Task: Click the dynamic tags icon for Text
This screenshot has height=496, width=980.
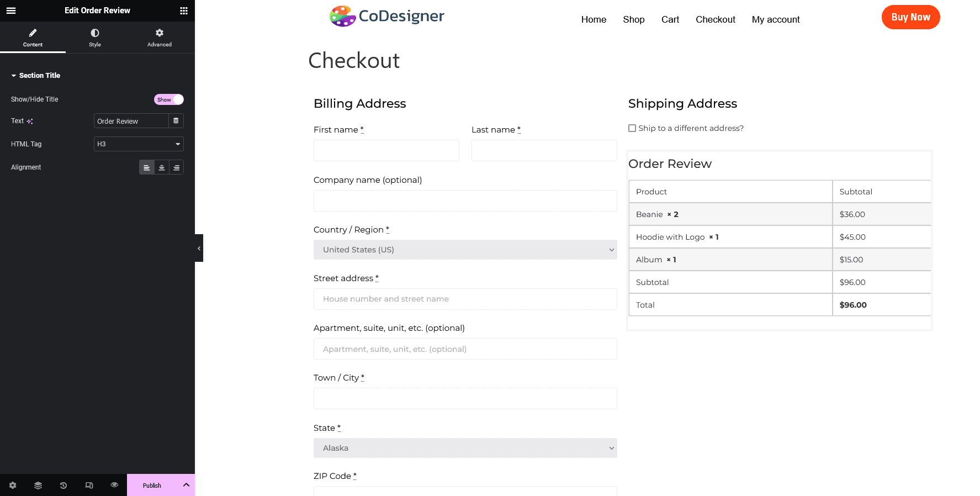Action: coord(176,121)
